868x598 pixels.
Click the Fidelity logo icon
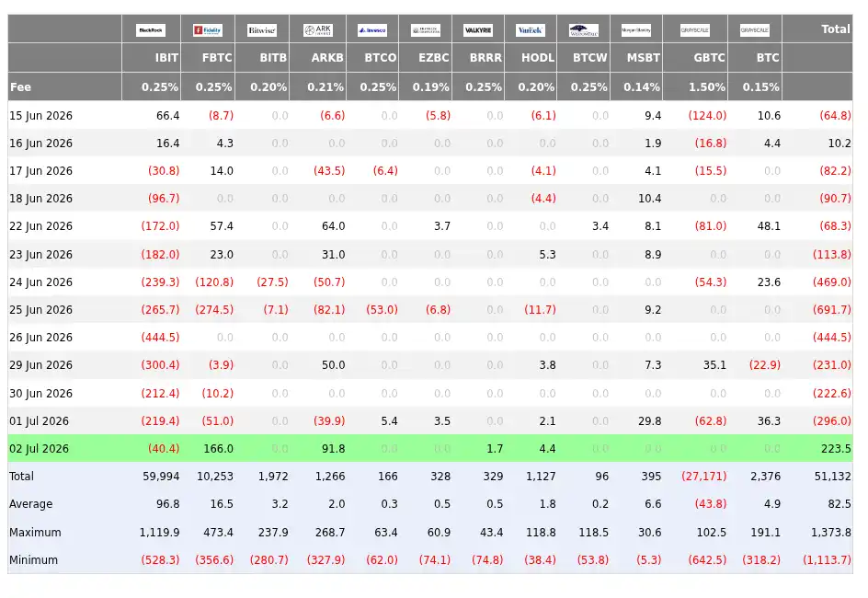(208, 29)
